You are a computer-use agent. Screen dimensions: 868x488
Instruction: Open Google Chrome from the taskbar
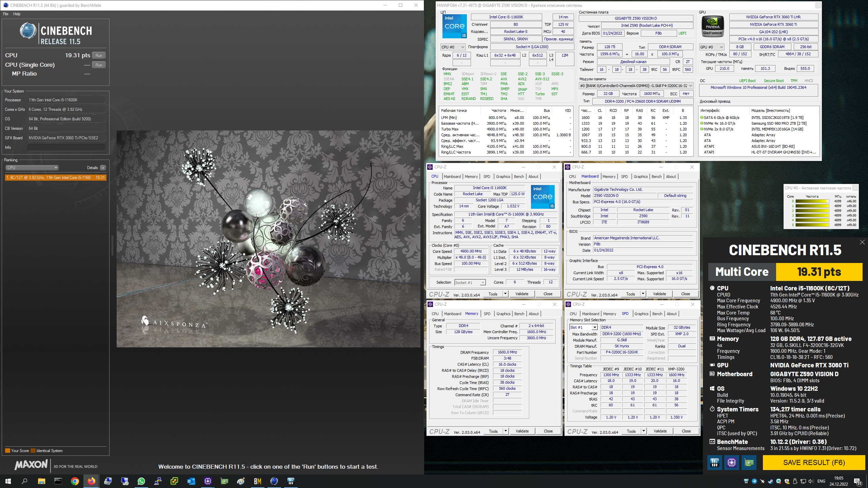point(75,481)
